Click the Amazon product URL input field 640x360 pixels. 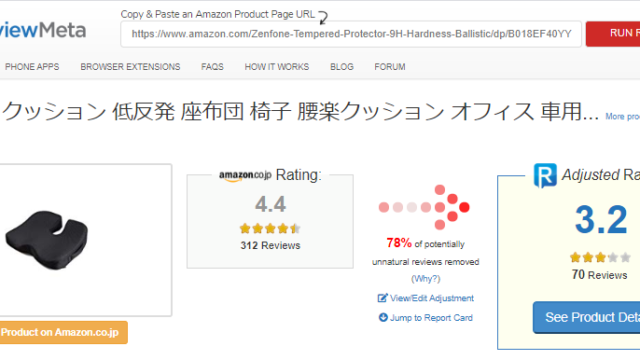[351, 34]
